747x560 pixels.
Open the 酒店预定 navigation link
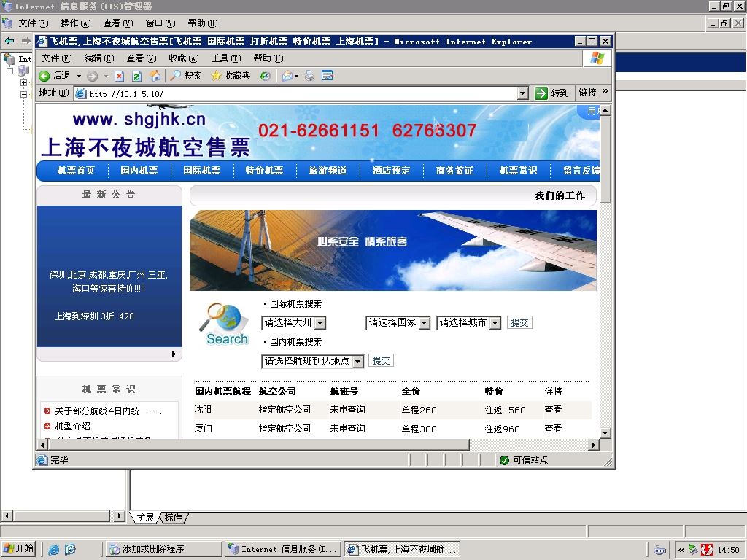point(391,171)
